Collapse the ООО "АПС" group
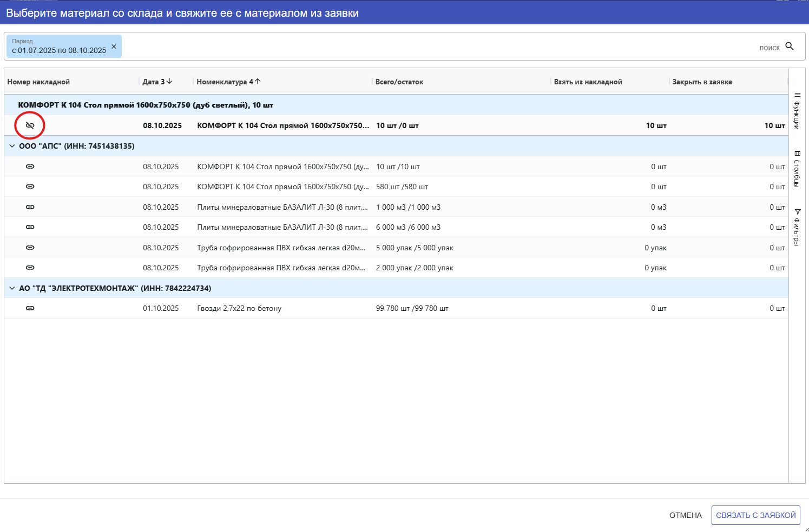 point(12,146)
